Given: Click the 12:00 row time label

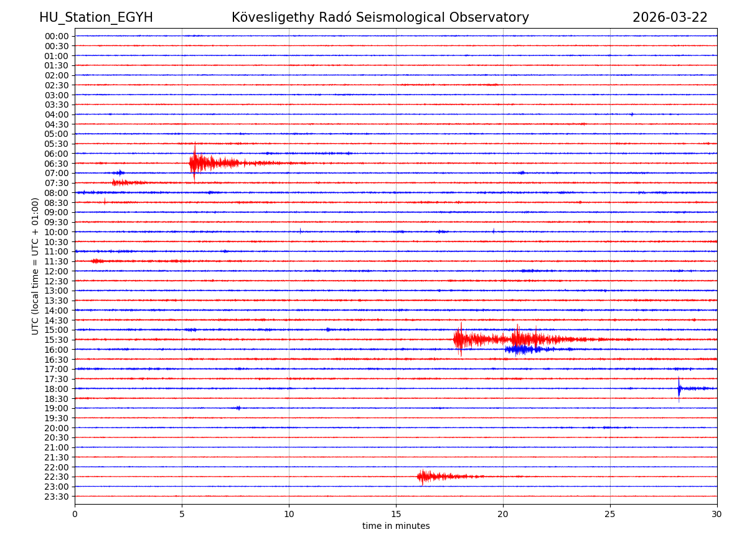Looking at the screenshot, I should [x=57, y=271].
